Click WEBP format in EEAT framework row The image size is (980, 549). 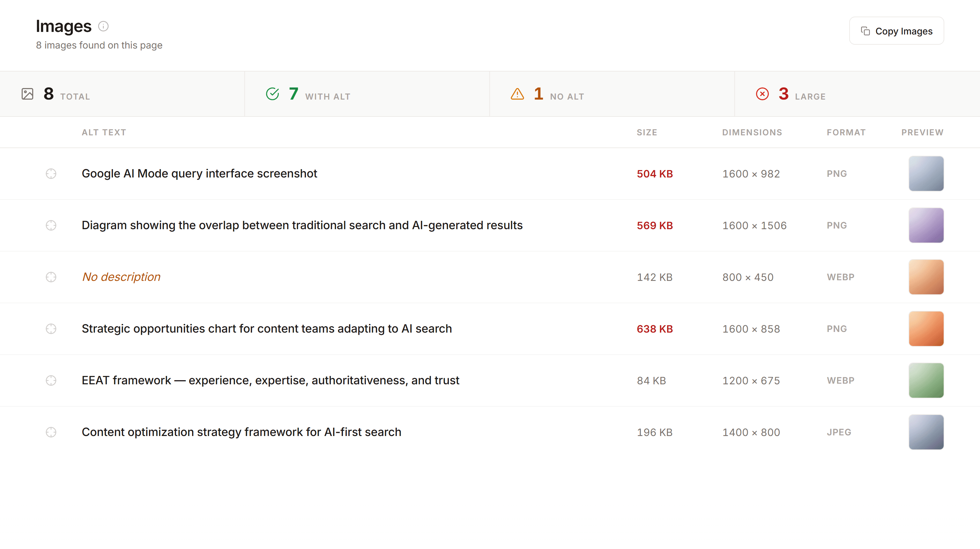pos(840,381)
